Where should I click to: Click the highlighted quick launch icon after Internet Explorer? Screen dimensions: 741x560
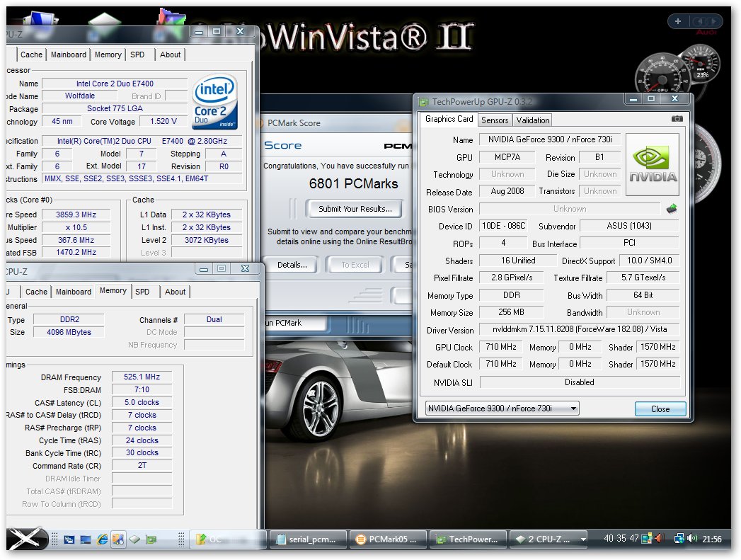[x=118, y=539]
